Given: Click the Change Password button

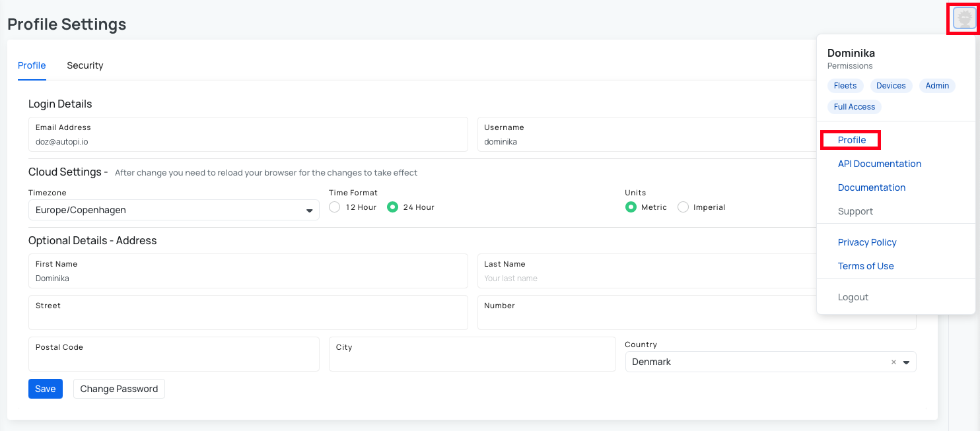Looking at the screenshot, I should pos(119,389).
